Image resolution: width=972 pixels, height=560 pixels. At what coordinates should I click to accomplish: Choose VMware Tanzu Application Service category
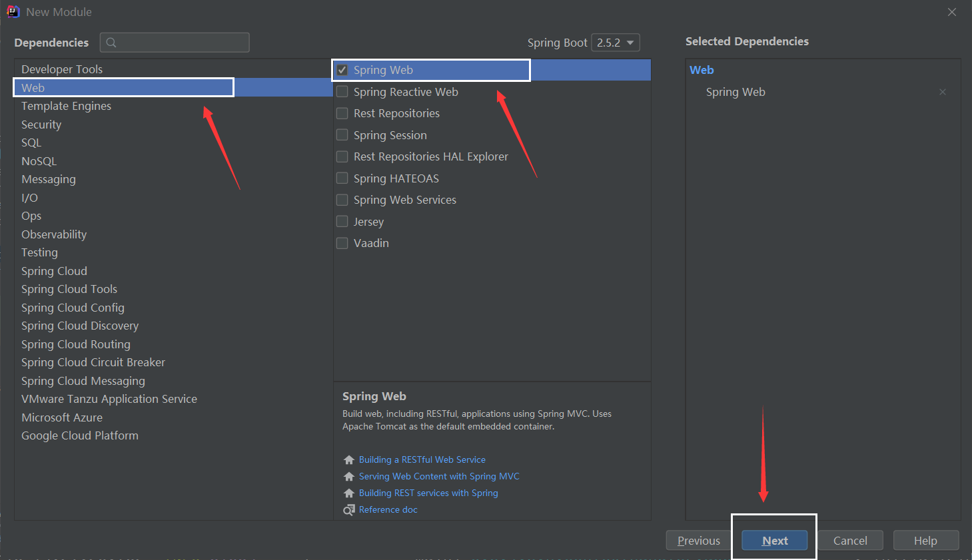click(173, 399)
